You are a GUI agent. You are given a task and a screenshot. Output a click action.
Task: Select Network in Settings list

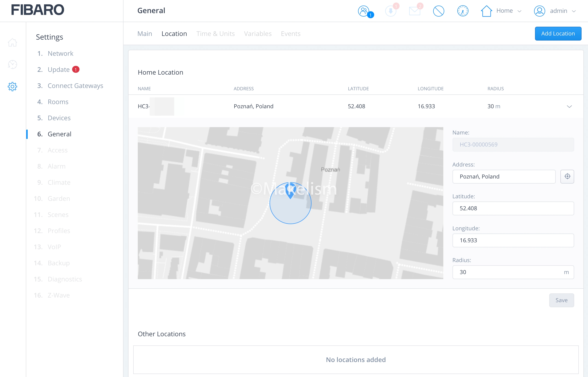tap(60, 53)
